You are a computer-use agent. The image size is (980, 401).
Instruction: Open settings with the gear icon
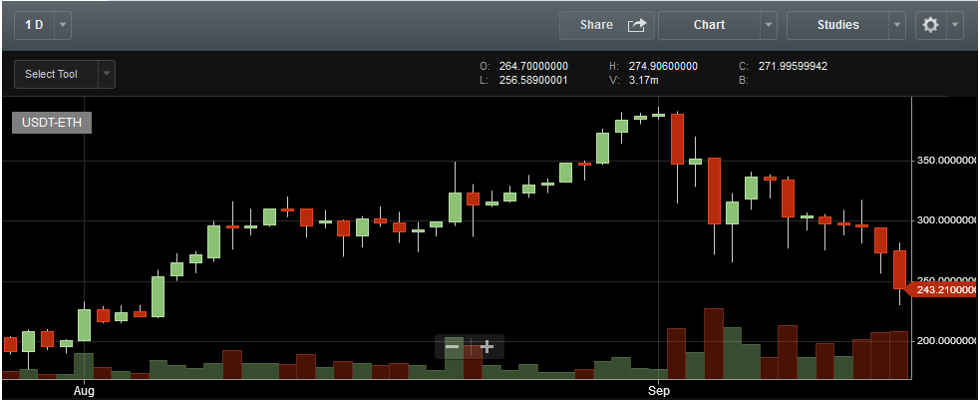point(930,25)
